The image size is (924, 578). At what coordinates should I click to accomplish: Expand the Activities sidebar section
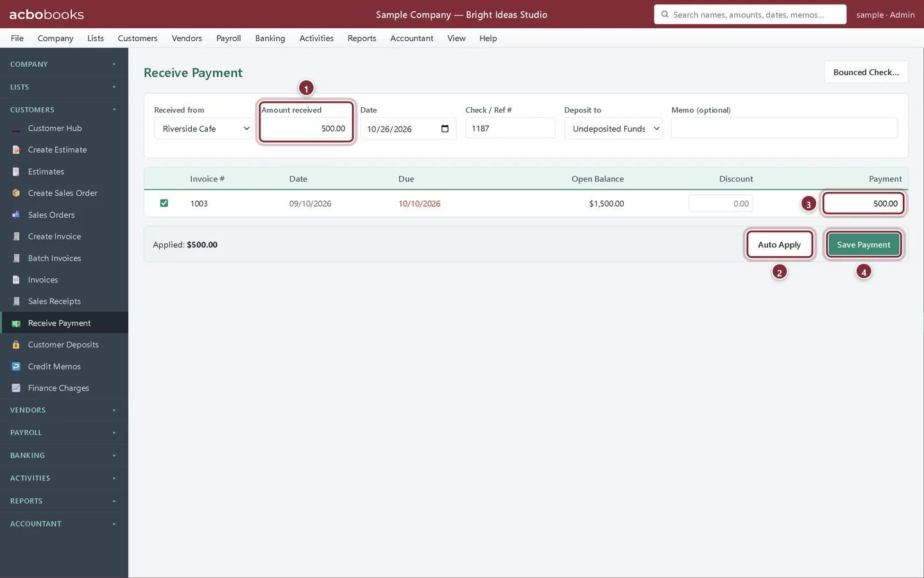(64, 478)
